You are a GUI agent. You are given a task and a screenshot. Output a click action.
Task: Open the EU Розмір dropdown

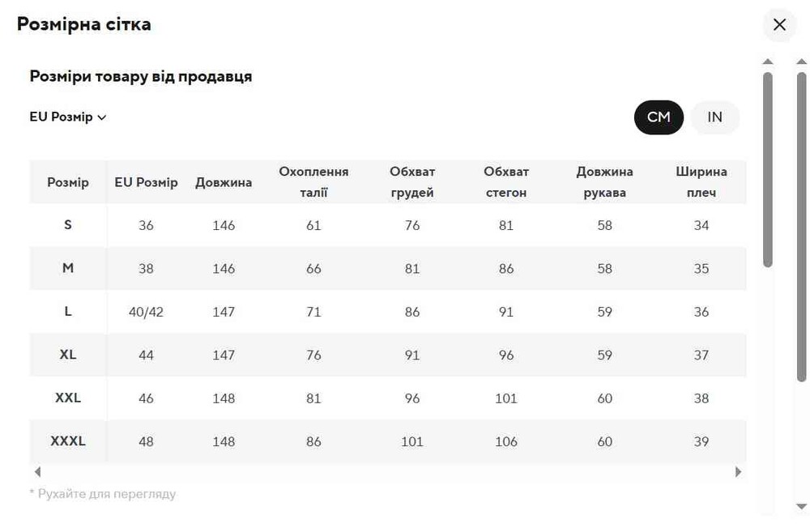click(x=62, y=117)
